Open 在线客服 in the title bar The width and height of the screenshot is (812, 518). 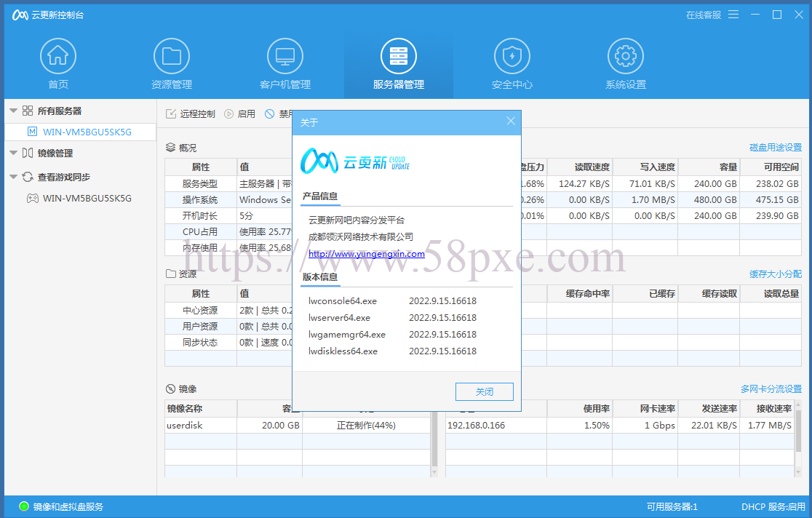point(704,15)
